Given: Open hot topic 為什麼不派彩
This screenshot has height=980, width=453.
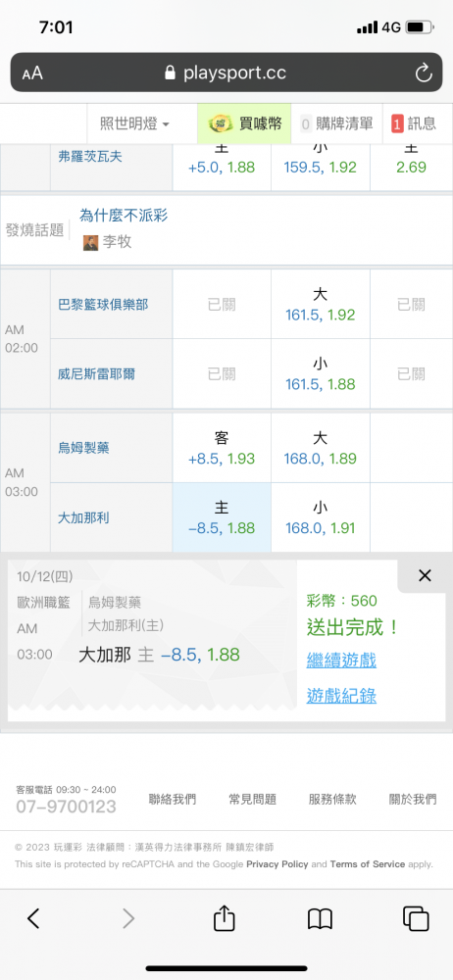Looking at the screenshot, I should [x=124, y=216].
